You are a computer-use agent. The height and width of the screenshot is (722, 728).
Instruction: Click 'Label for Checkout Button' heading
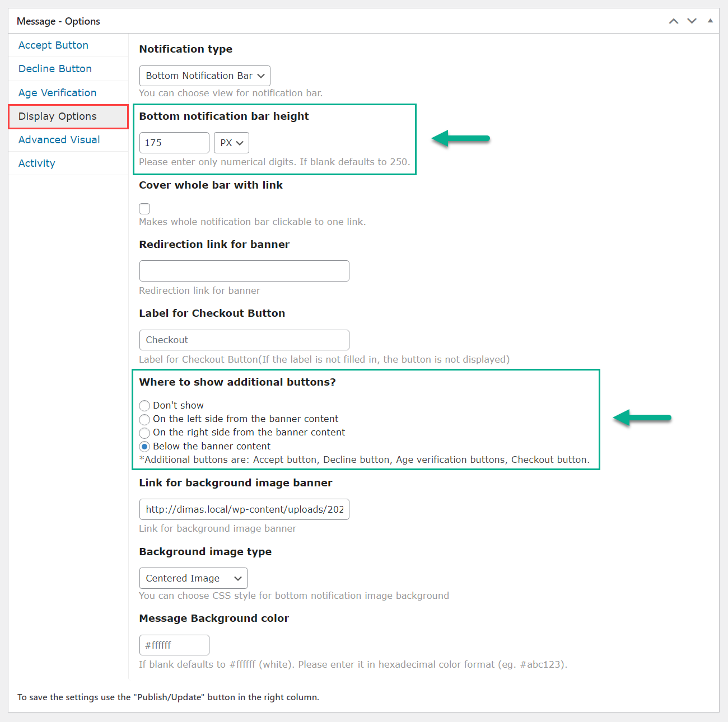click(212, 313)
